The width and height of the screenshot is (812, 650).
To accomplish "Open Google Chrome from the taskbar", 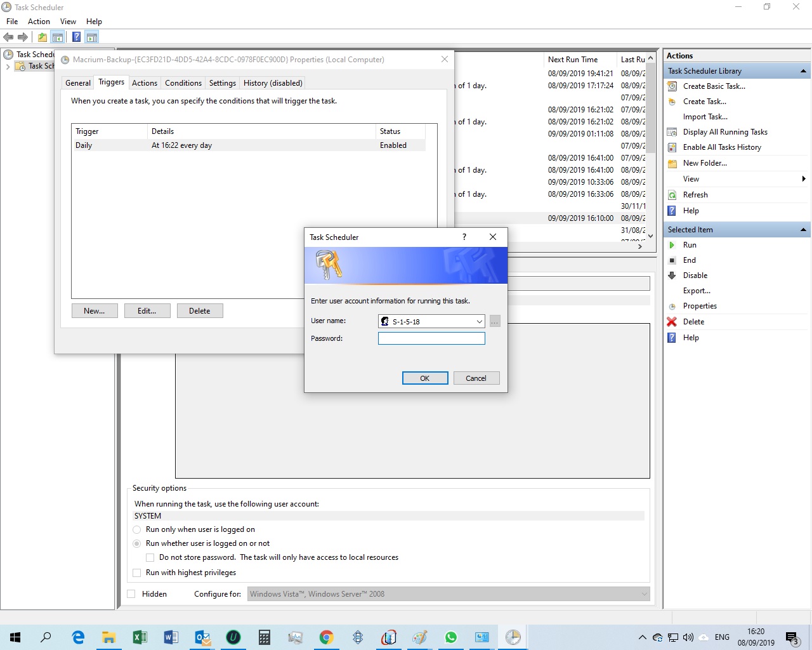I will [x=326, y=637].
